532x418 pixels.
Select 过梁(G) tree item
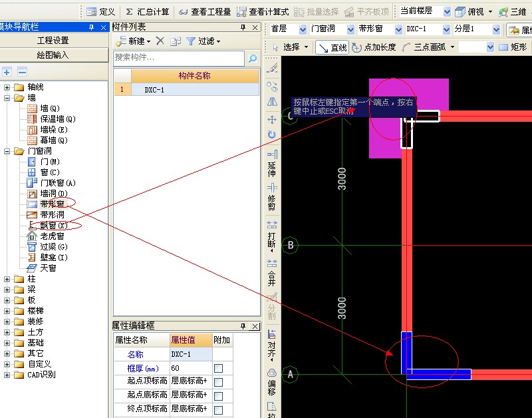54,247
